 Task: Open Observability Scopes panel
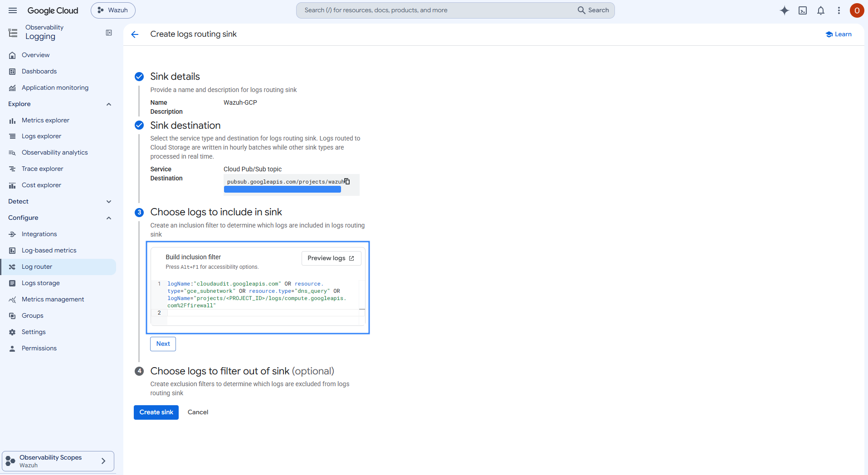(x=58, y=461)
